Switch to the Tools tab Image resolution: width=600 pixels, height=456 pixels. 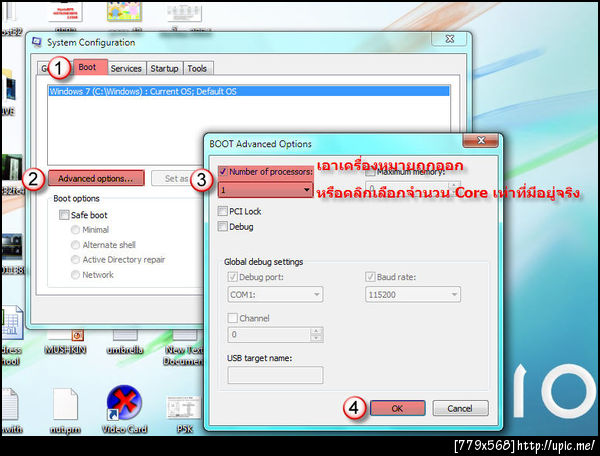[197, 68]
